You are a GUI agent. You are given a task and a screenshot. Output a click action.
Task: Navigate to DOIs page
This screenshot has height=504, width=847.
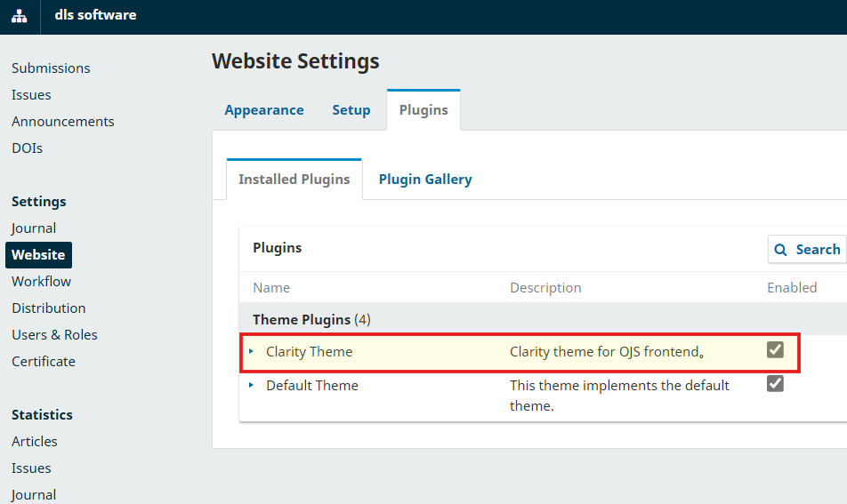[x=28, y=148]
